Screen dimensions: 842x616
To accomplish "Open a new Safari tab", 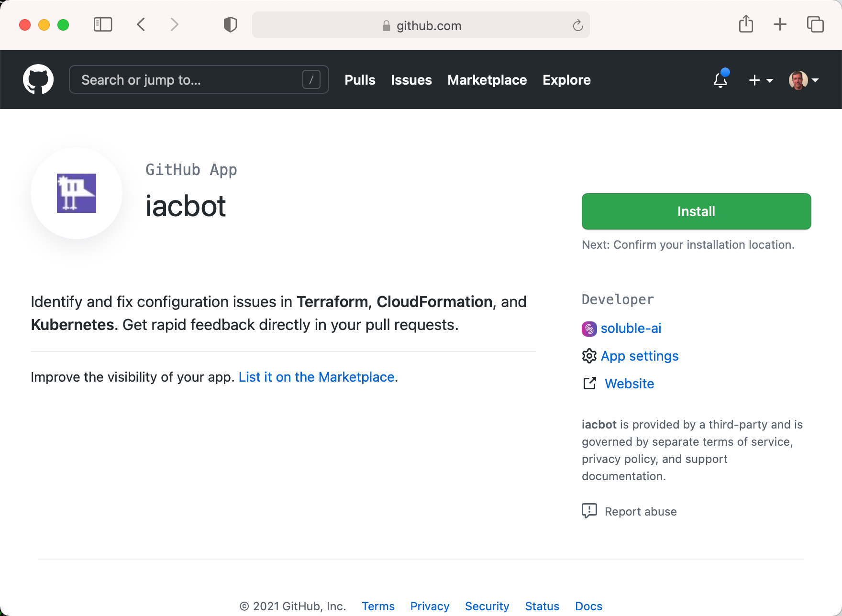I will pyautogui.click(x=780, y=24).
